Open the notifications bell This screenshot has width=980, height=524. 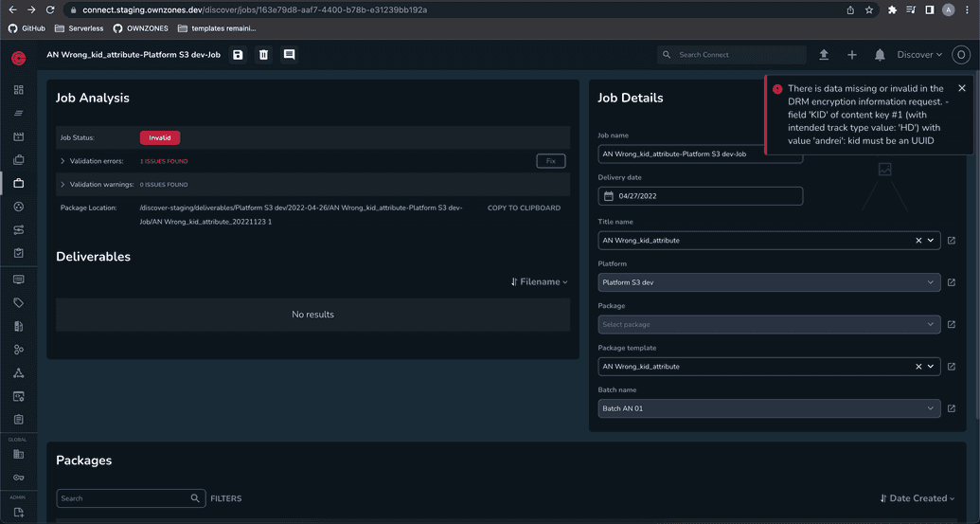pyautogui.click(x=880, y=55)
